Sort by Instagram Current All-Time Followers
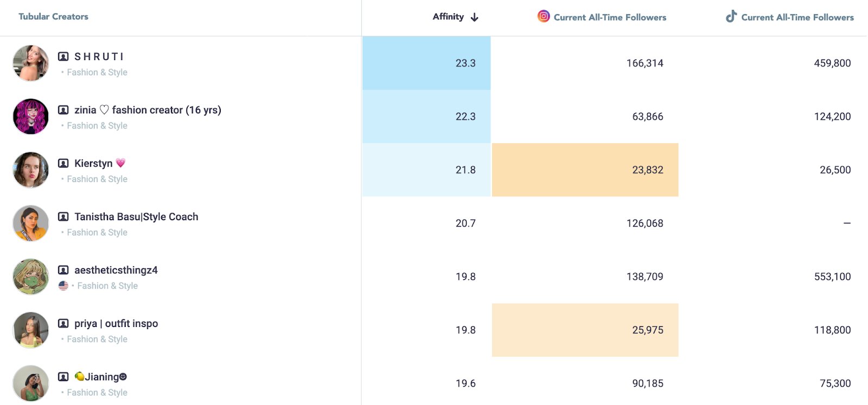This screenshot has width=868, height=405. [610, 17]
